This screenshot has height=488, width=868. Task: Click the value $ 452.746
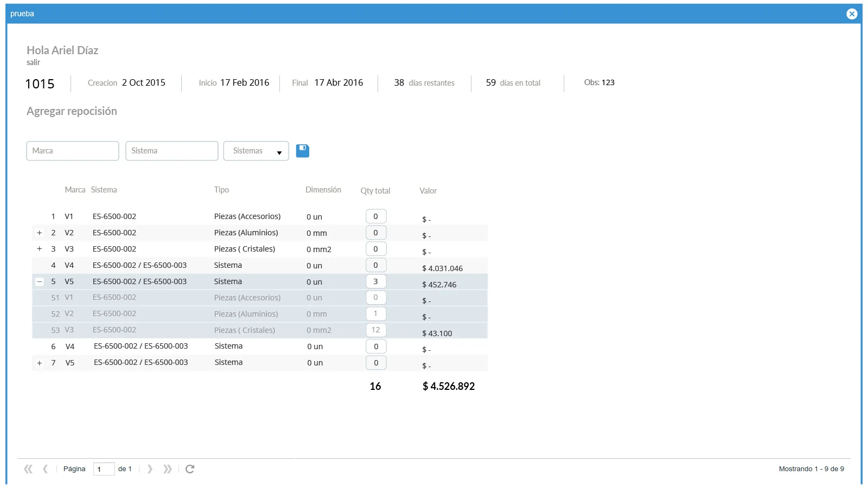(x=439, y=285)
